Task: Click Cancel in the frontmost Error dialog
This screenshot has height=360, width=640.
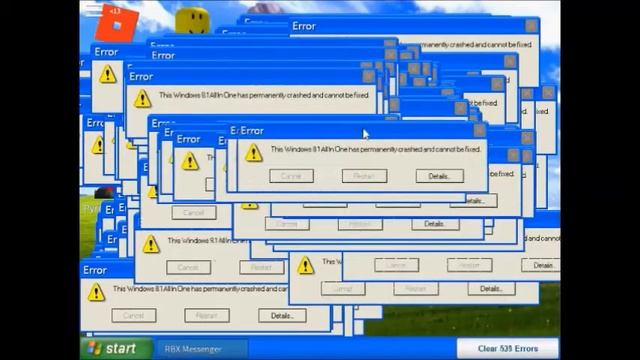Action: [x=291, y=176]
